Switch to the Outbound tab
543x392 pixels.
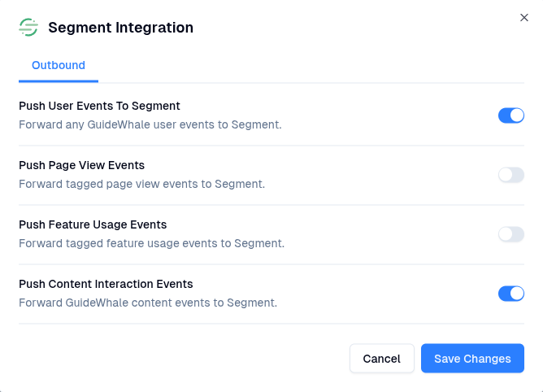59,65
